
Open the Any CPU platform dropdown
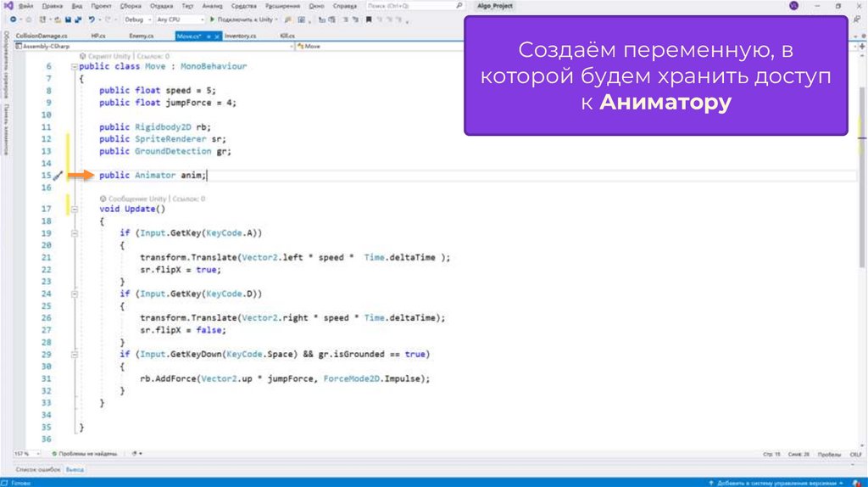(180, 20)
